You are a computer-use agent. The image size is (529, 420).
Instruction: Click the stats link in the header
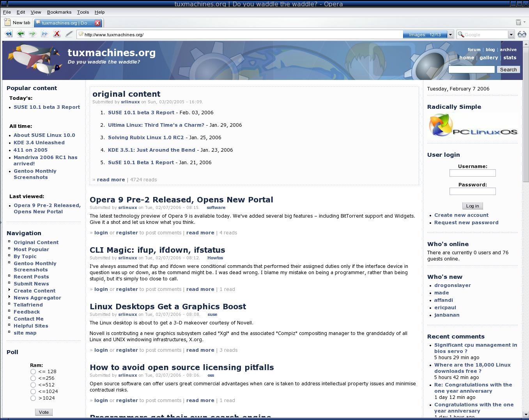pyautogui.click(x=510, y=58)
